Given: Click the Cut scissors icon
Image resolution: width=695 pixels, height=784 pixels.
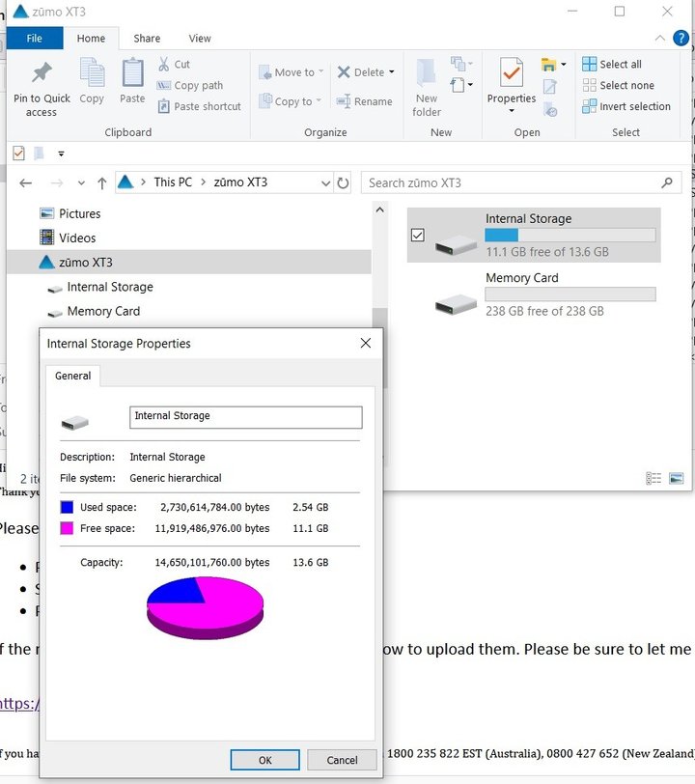Looking at the screenshot, I should pos(163,64).
